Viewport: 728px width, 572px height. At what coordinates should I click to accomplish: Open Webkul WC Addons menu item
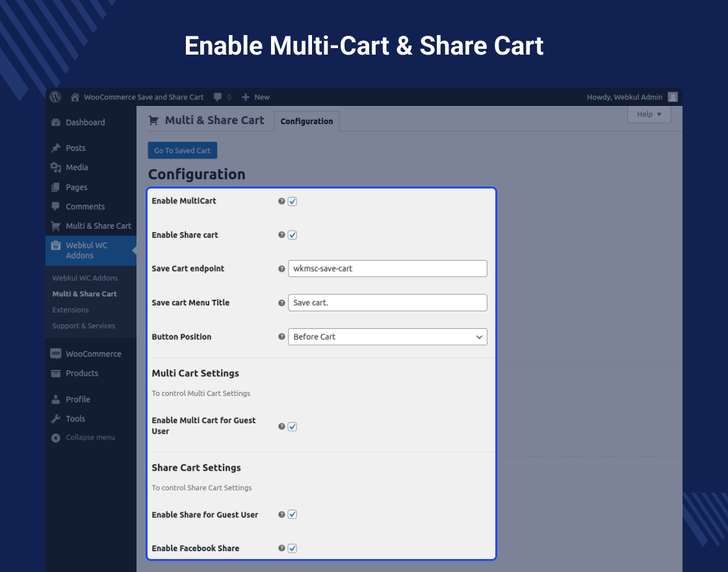point(91,250)
